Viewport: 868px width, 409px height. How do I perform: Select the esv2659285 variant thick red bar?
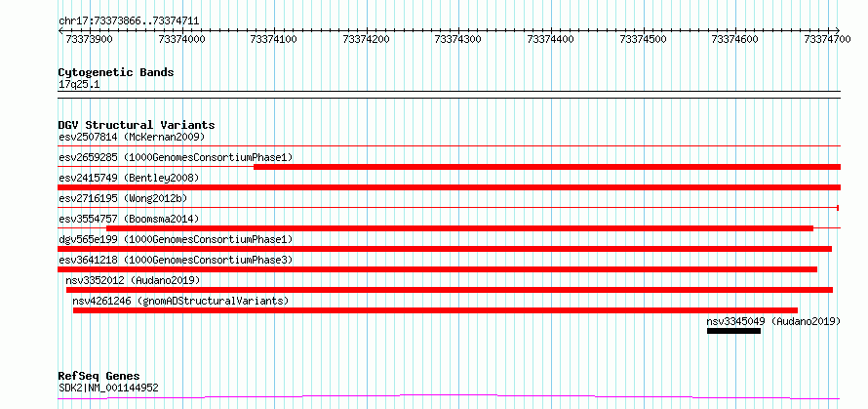pyautogui.click(x=547, y=167)
